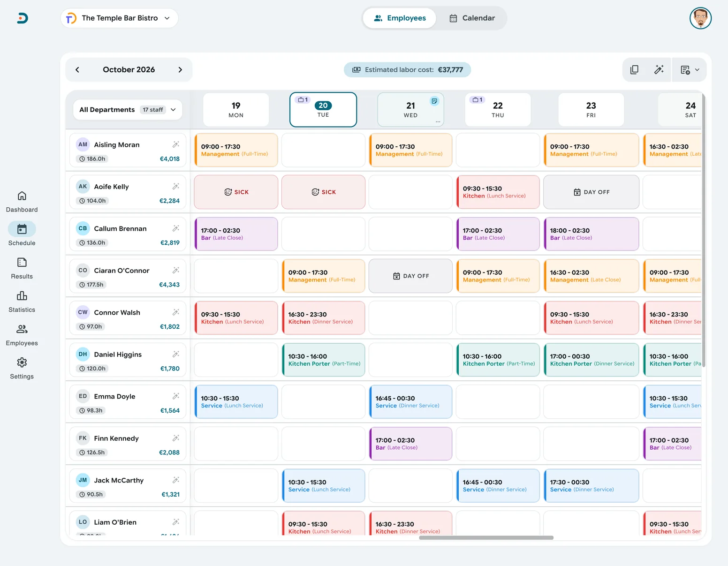728x566 pixels.
Task: Open Daniel Higgins's Tuesday Kitchen Porter shift
Action: (323, 360)
